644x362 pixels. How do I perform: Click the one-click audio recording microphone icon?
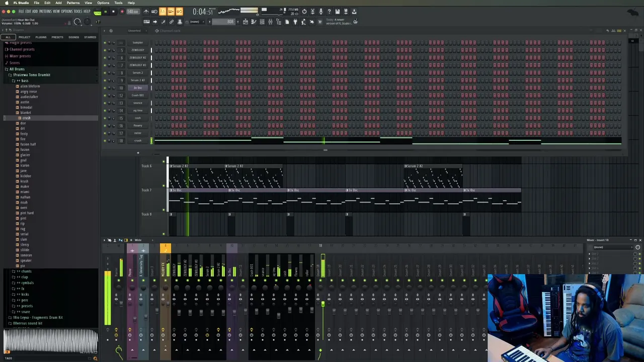tap(321, 12)
